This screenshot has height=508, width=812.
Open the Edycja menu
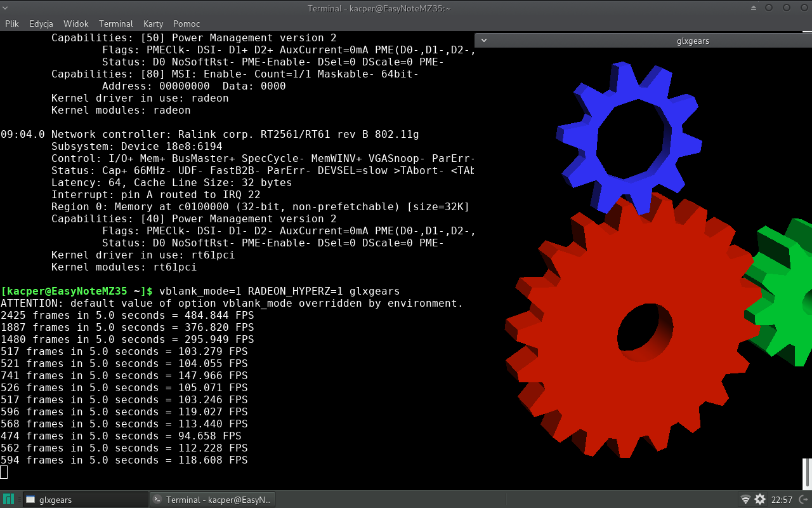coord(41,23)
